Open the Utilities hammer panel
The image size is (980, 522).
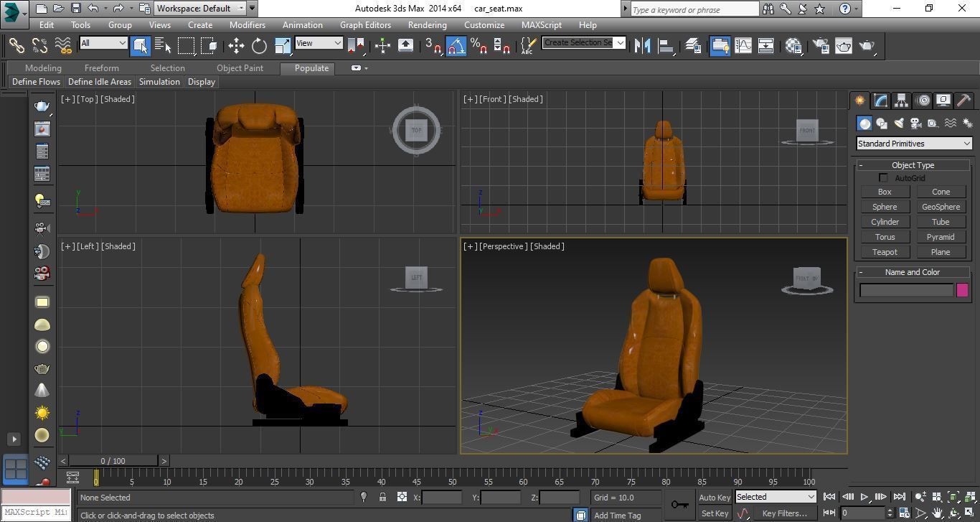pos(963,101)
